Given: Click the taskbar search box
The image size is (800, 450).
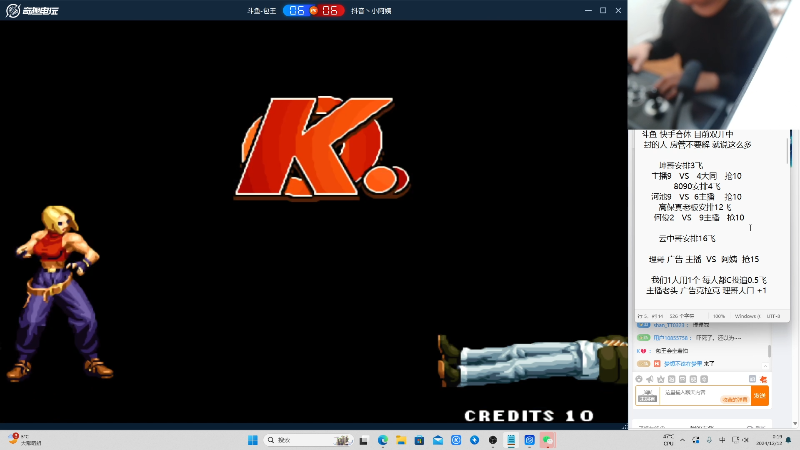Looking at the screenshot, I should (x=308, y=440).
